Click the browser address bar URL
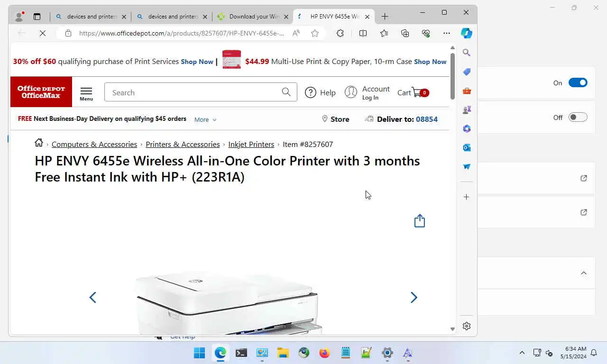Screen dimensions: 607x364 pyautogui.click(x=182, y=33)
